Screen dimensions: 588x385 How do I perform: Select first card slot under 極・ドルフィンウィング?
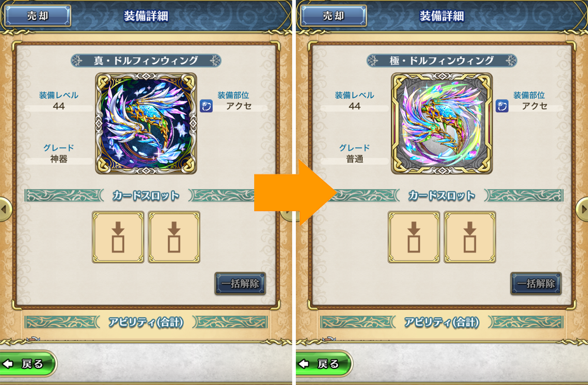click(414, 237)
